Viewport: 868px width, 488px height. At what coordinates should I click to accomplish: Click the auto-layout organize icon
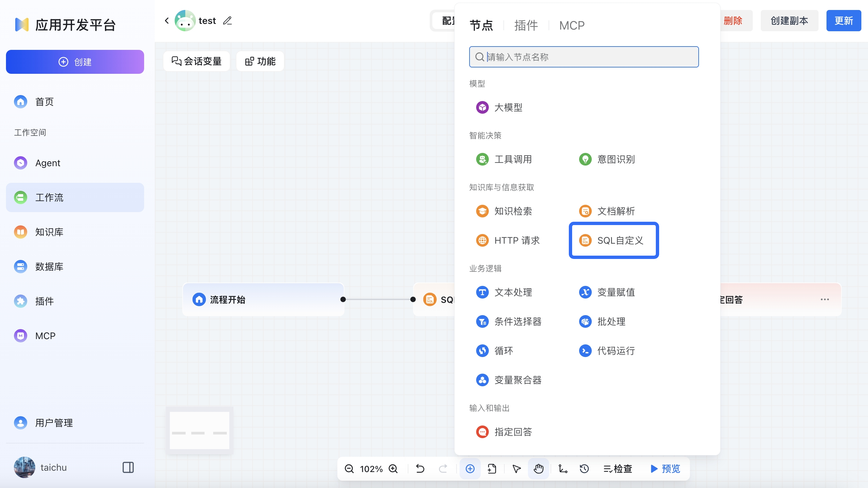point(563,468)
